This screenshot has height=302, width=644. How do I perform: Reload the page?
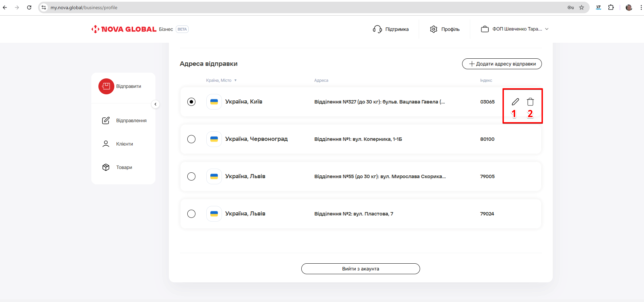coord(29,7)
